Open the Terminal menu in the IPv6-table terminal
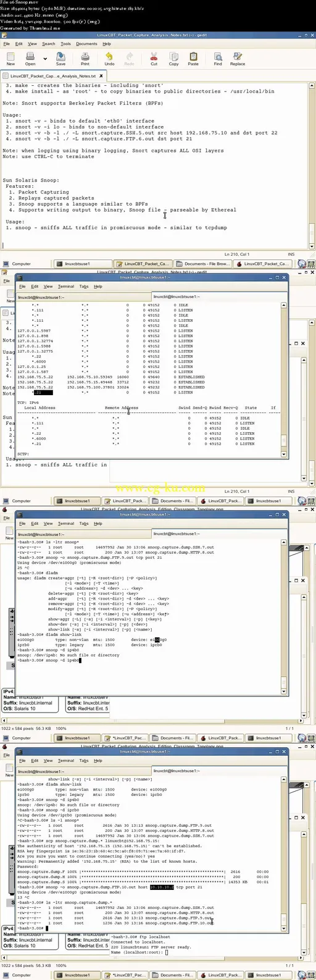The image size is (316, 980). click(x=66, y=287)
